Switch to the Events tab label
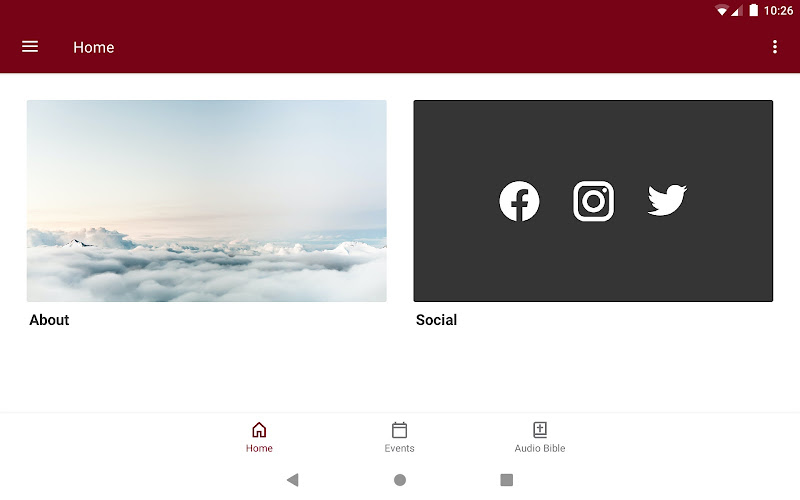This screenshot has height=500, width=800. (x=399, y=448)
